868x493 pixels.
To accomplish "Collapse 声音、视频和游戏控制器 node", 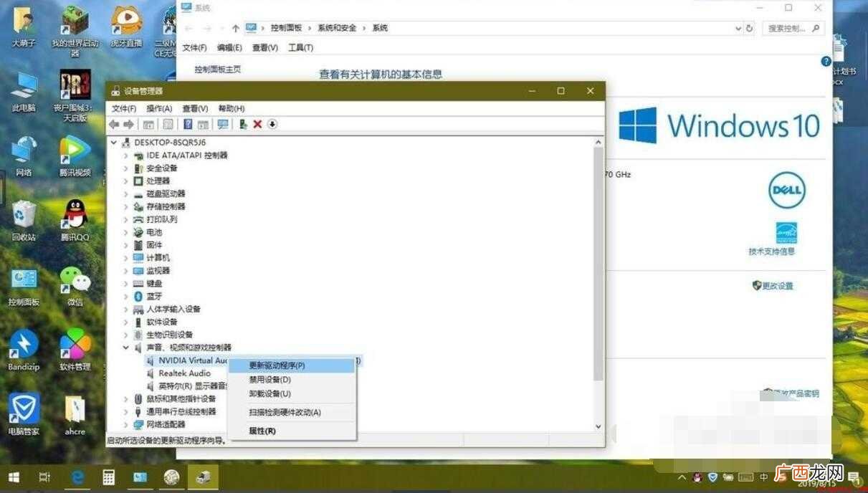I will (125, 348).
